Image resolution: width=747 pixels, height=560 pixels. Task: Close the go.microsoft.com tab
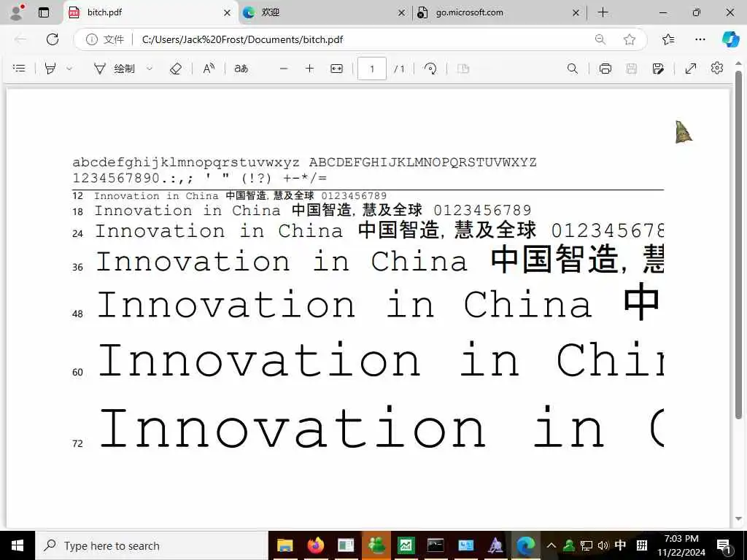click(576, 13)
